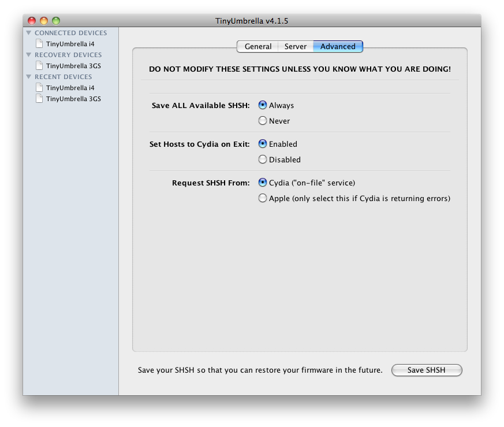
Task: Select TinyUmbrella i4 under Connected Devices
Action: (x=70, y=44)
